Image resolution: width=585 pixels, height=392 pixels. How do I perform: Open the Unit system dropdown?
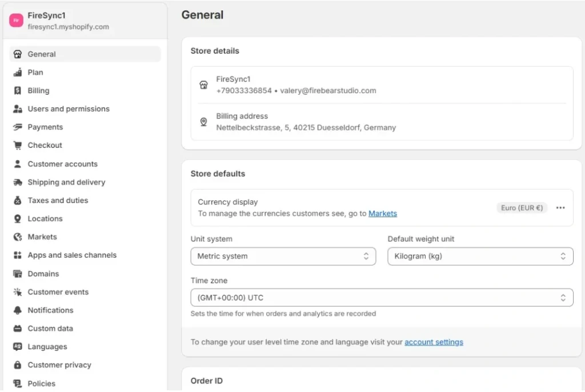click(283, 256)
